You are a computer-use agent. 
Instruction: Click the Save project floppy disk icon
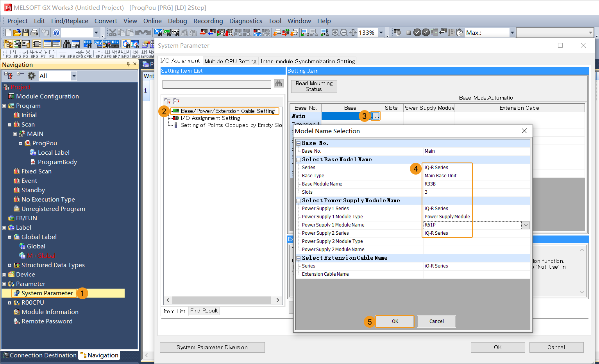[x=25, y=33]
